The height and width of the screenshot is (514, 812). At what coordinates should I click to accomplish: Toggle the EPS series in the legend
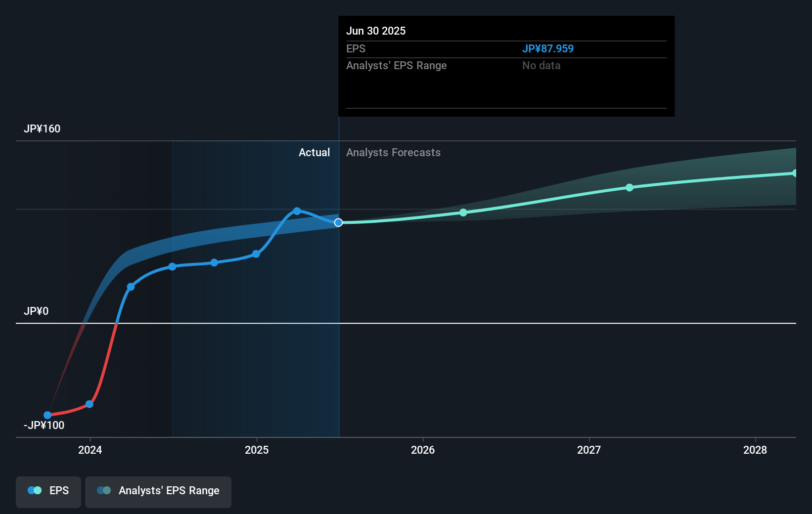(48, 492)
